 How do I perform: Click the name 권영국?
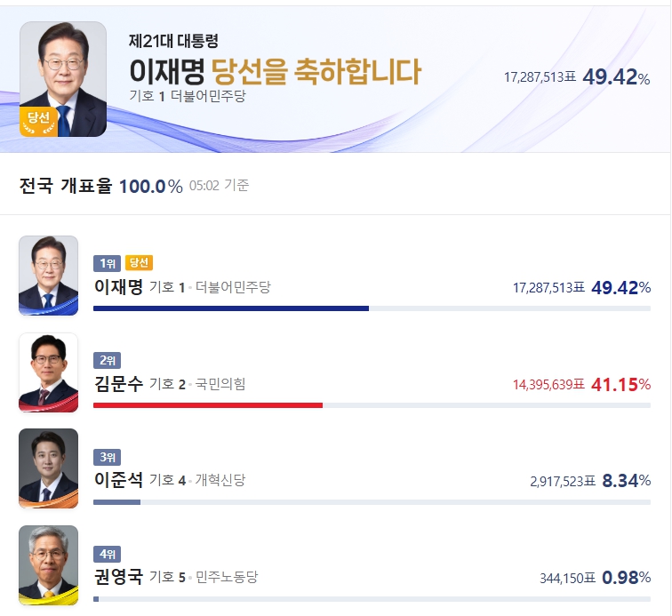[x=119, y=577]
